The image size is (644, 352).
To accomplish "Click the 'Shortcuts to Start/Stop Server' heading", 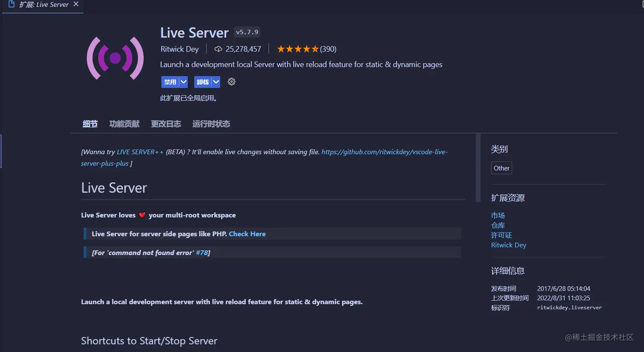I will click(149, 341).
